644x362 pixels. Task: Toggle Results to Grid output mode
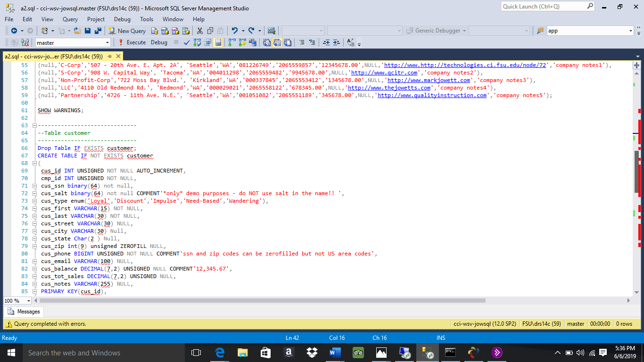(x=277, y=42)
